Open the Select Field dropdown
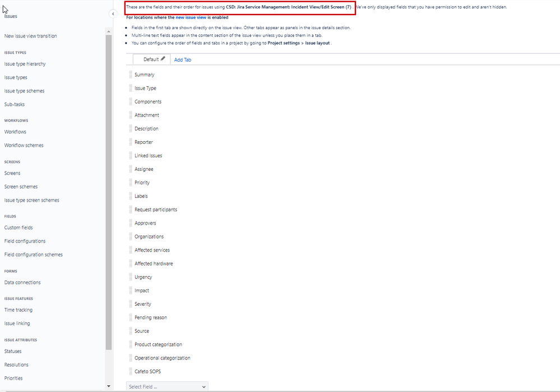 pyautogui.click(x=167, y=386)
